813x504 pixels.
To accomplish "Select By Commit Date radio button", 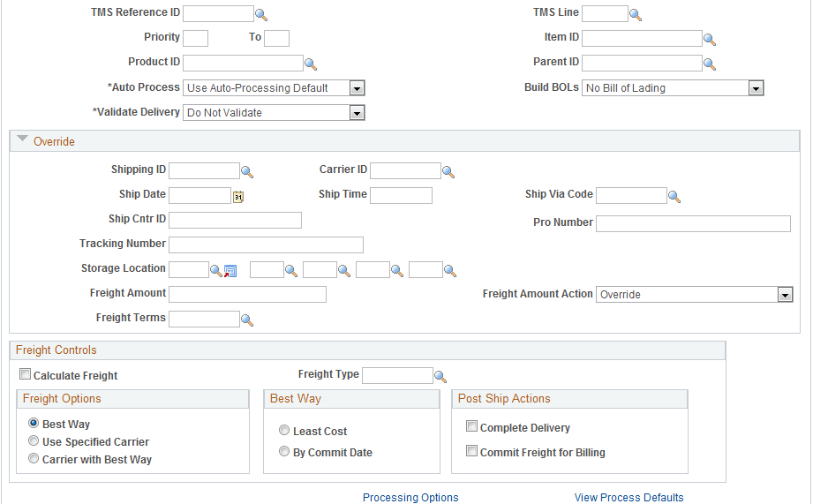I will 284,451.
